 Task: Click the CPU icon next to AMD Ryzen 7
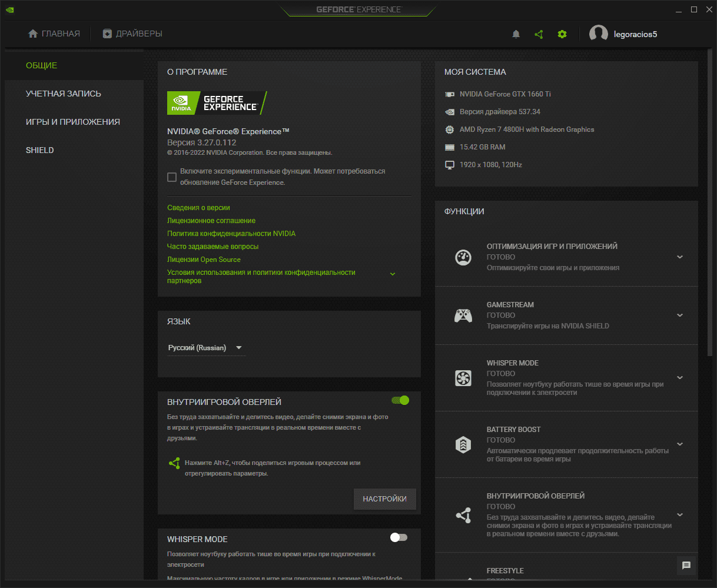point(450,129)
